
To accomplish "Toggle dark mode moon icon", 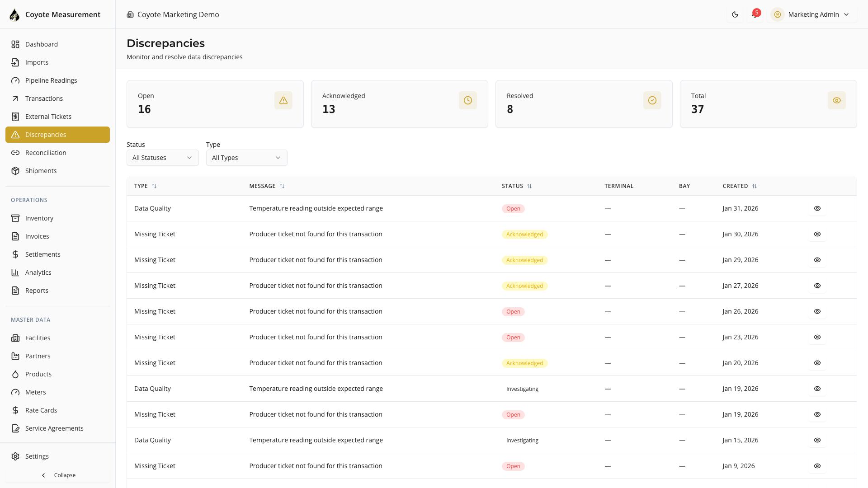I will pos(735,14).
